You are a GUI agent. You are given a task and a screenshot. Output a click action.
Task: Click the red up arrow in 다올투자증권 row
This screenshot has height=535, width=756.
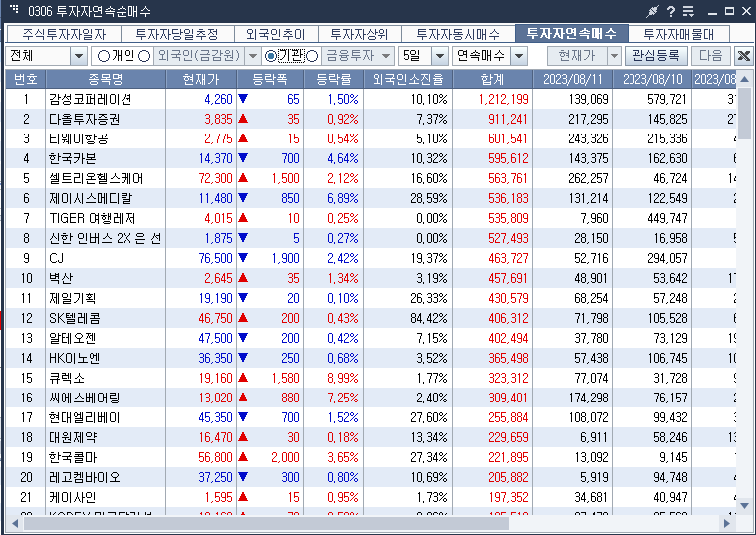point(243,119)
